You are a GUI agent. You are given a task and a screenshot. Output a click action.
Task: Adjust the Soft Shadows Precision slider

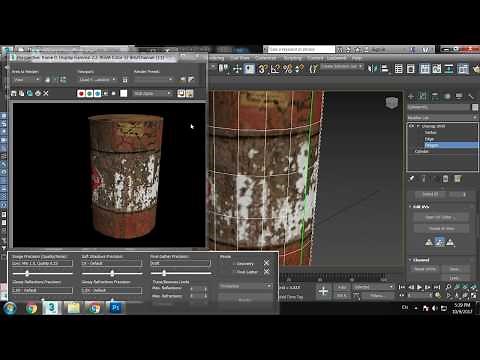click(x=112, y=274)
